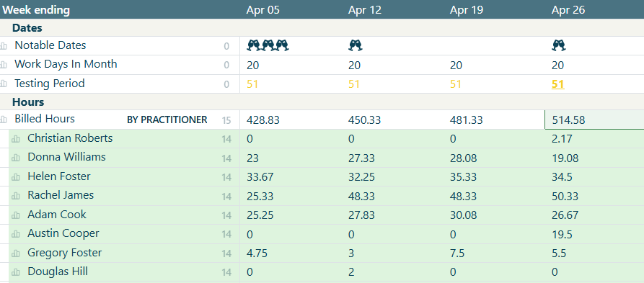Screen dimensions: 644x283
Task: Open chart icon beside Christian Roberts
Action: tap(16, 139)
